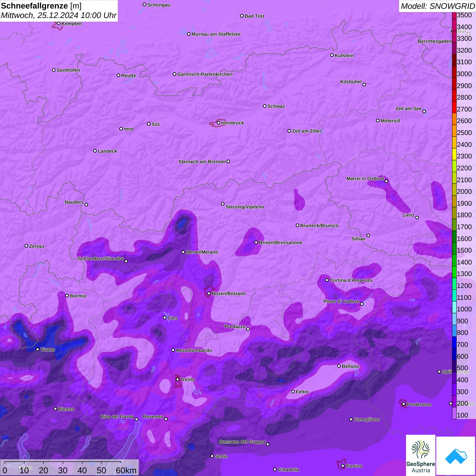Click the Cortina d'Ampezzo label
Viewport: 476px width, 476px height.
(x=351, y=280)
